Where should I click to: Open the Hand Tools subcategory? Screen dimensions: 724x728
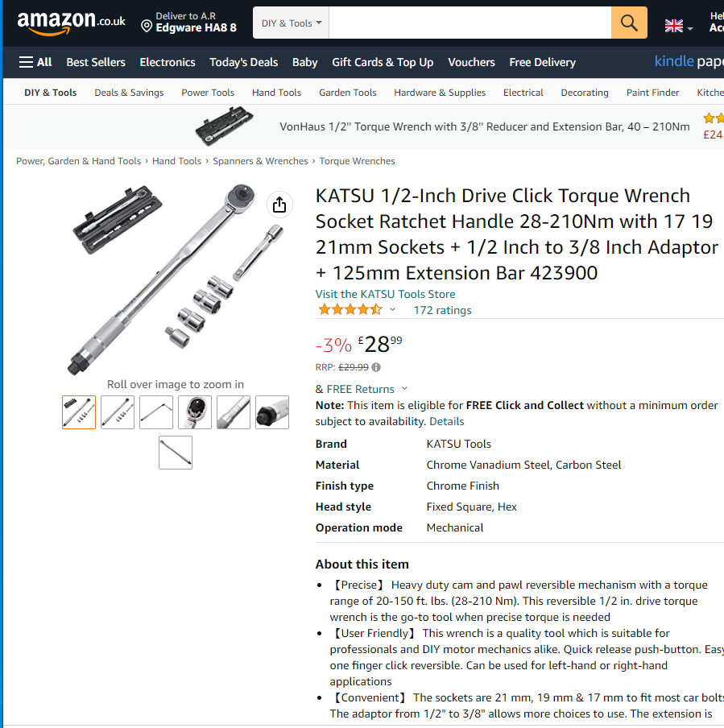[276, 93]
